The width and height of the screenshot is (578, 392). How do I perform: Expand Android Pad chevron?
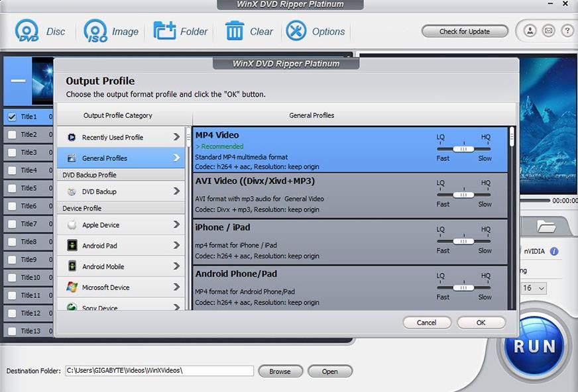(x=176, y=245)
